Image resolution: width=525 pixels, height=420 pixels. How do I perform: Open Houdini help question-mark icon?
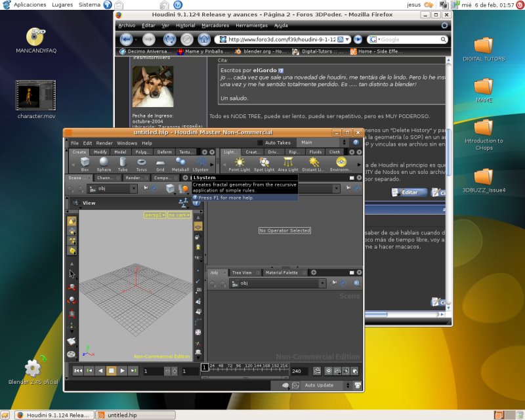coord(356,142)
